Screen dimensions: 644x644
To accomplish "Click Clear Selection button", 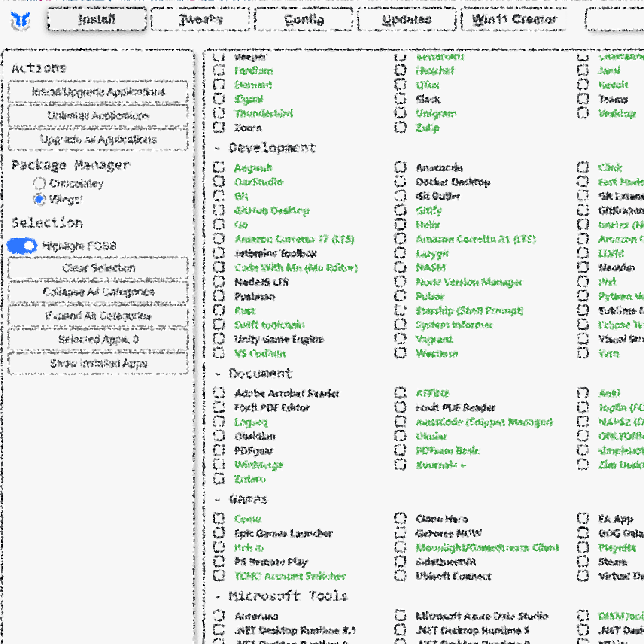I will (x=98, y=268).
